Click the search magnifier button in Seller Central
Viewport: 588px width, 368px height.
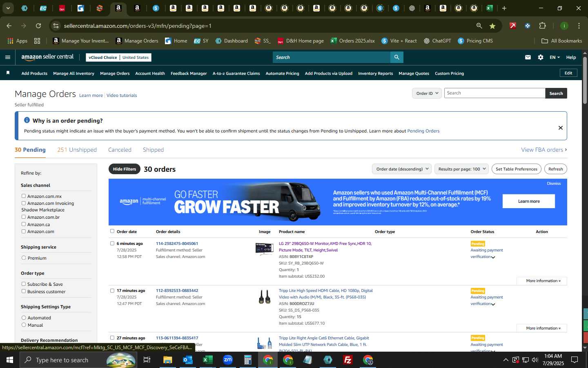tap(396, 57)
